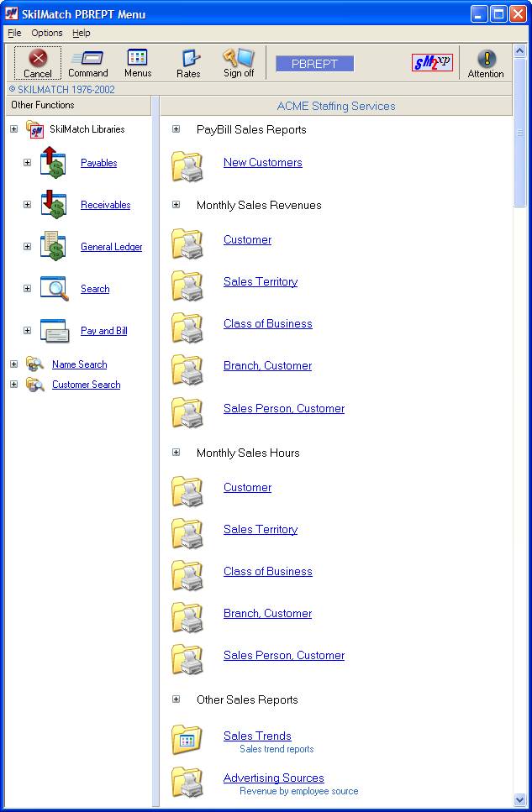Click the Revenue by employee source description

pos(298,791)
